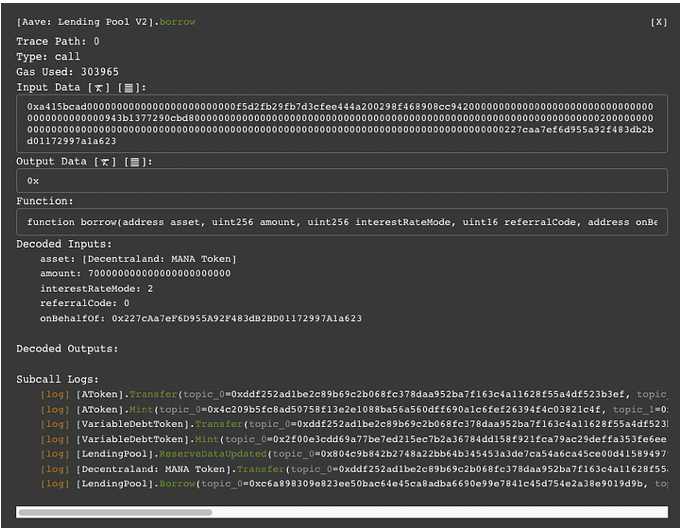Click the Output Data 0x field
This screenshot has width=680, height=530.
340,181
